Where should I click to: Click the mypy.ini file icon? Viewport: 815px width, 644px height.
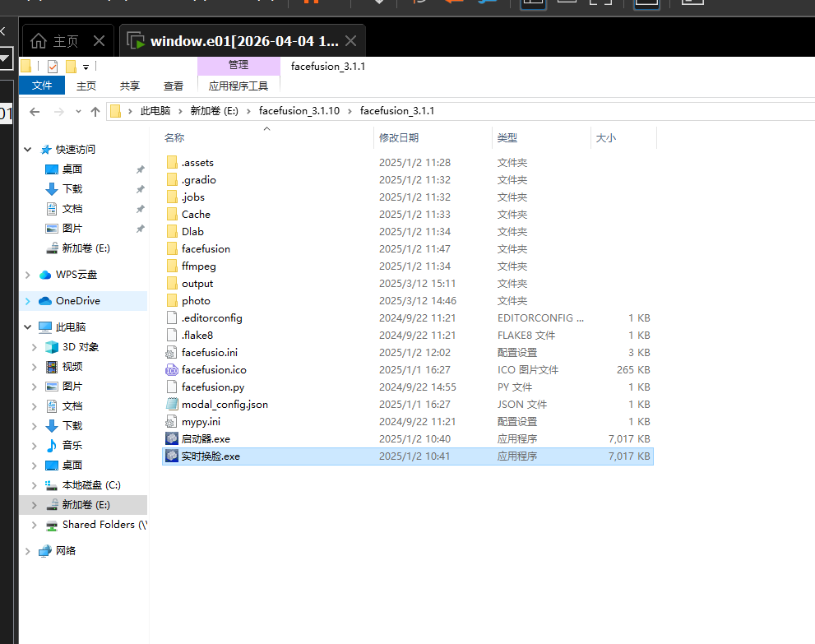(171, 422)
